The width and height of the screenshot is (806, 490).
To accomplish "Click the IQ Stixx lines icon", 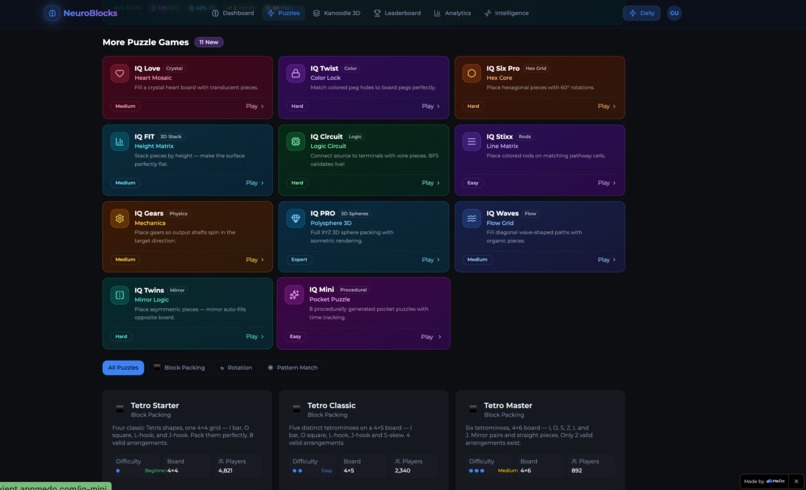I will tap(471, 142).
